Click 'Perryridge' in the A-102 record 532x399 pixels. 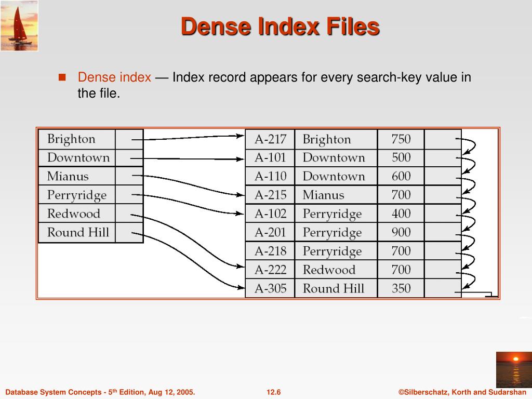pos(332,215)
